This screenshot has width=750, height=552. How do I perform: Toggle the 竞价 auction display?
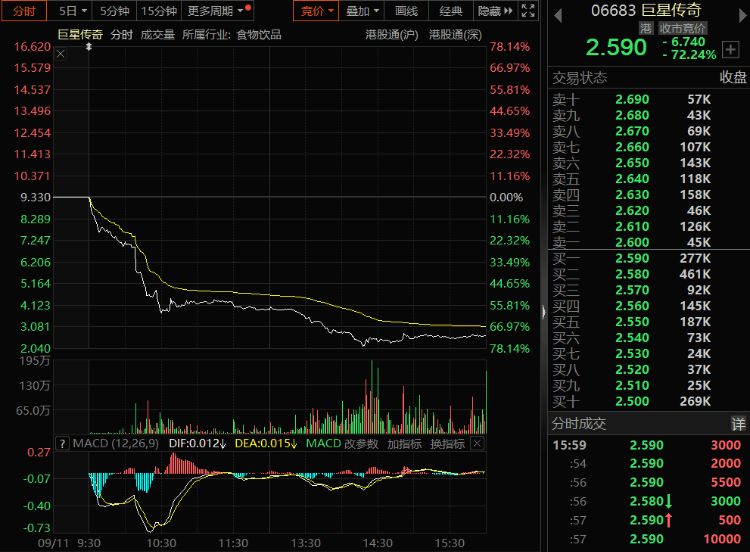point(315,11)
